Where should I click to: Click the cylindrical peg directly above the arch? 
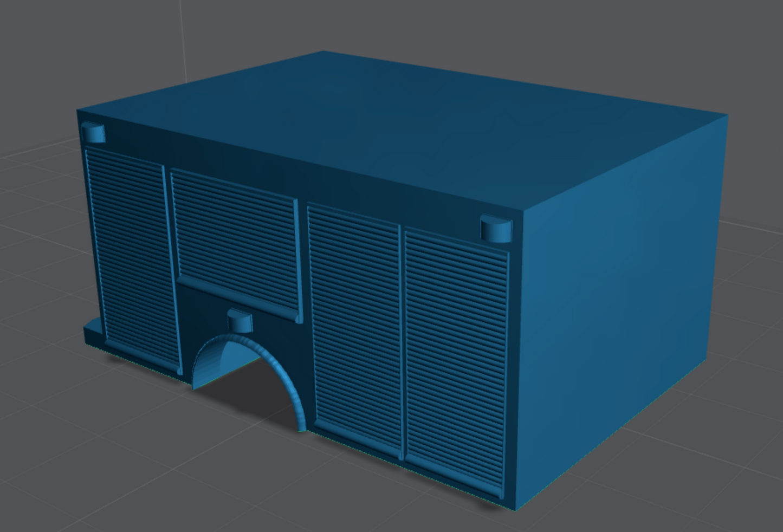pyautogui.click(x=240, y=321)
